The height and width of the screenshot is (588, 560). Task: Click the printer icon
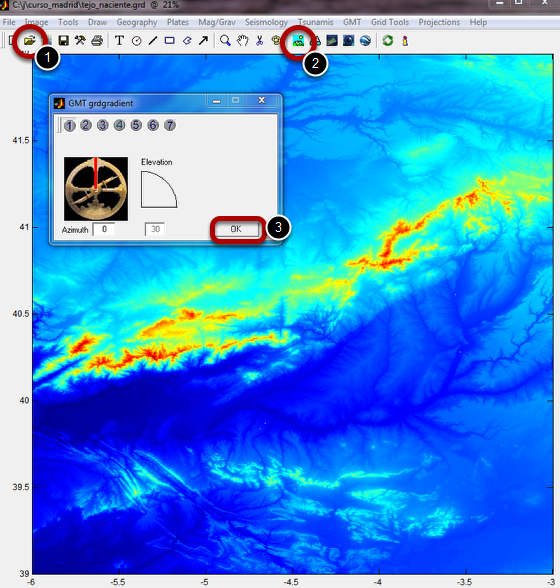97,40
